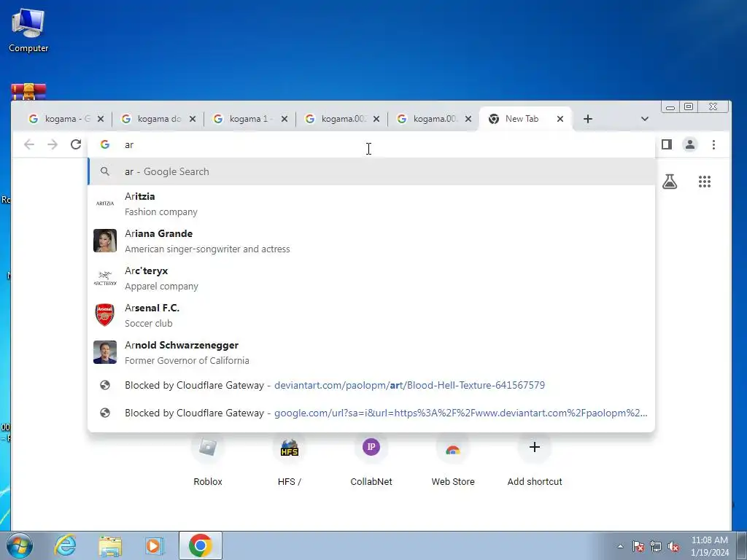The width and height of the screenshot is (747, 560).
Task: Close the 'kogama do' tab
Action: pyautogui.click(x=193, y=119)
